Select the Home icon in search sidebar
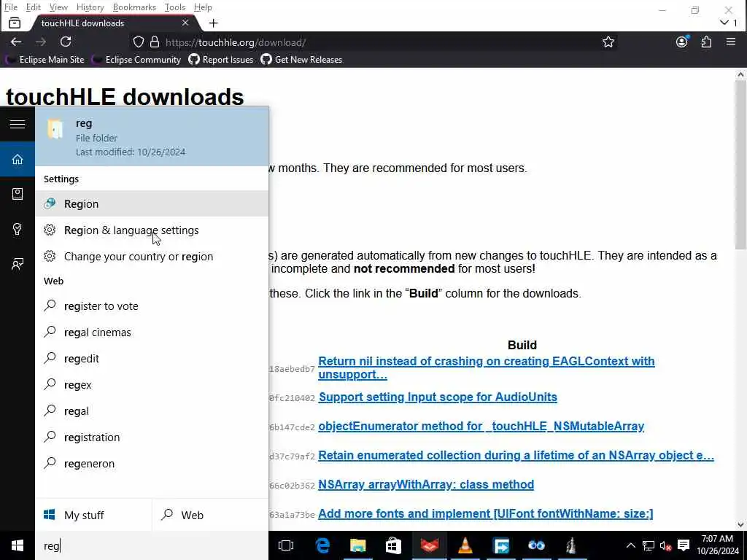Viewport: 747px width, 560px height. click(18, 159)
